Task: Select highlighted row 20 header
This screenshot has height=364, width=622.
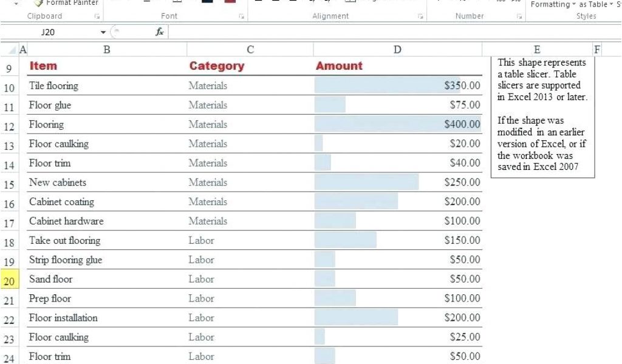Action: tap(9, 281)
